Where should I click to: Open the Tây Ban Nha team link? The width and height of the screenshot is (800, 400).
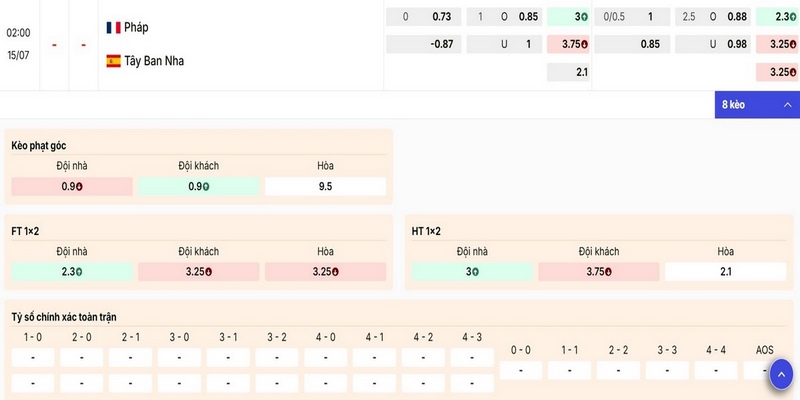154,61
